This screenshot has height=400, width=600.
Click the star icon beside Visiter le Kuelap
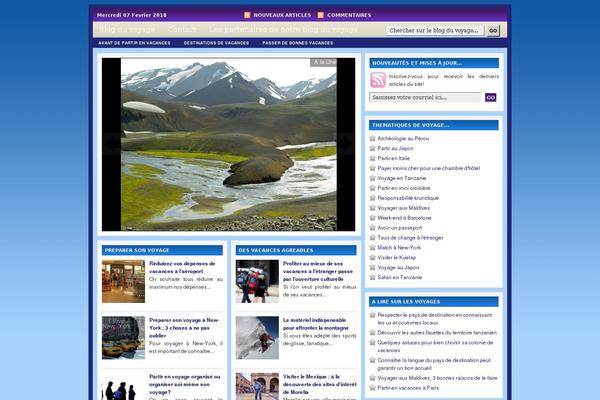373,257
